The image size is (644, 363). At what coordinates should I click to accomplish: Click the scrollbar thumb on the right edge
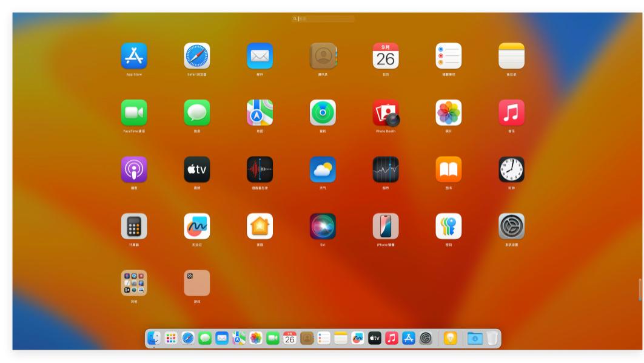(x=640, y=290)
